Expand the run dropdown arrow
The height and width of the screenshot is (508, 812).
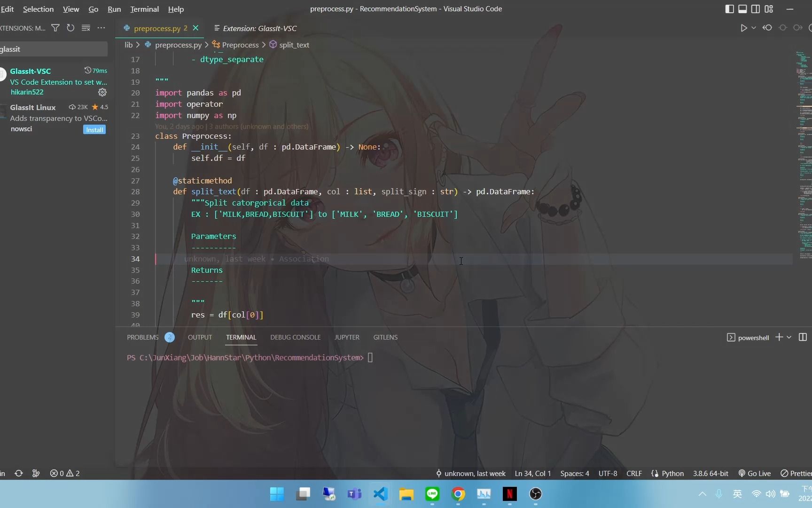[753, 28]
